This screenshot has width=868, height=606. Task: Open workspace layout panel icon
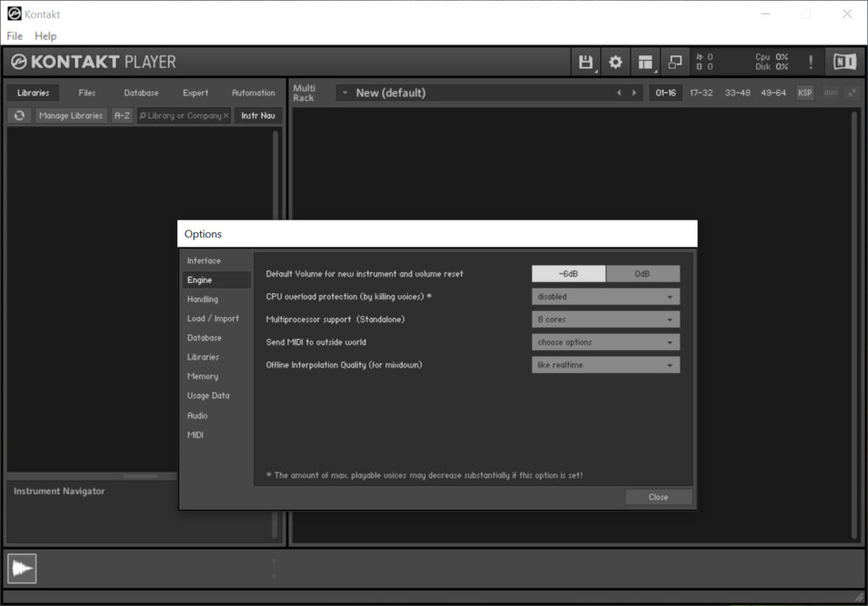pyautogui.click(x=645, y=62)
